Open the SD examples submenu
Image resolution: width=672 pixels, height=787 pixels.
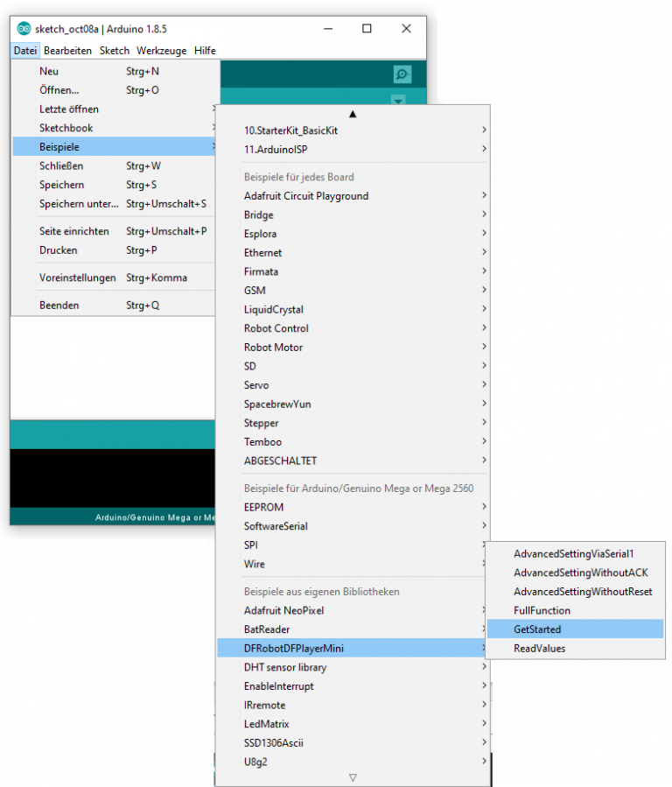coord(353,367)
